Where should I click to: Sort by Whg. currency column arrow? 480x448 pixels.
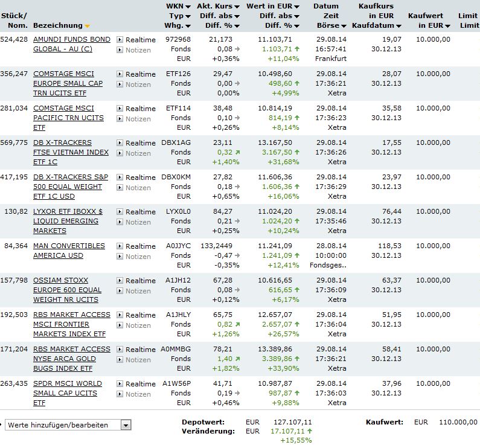point(188,27)
